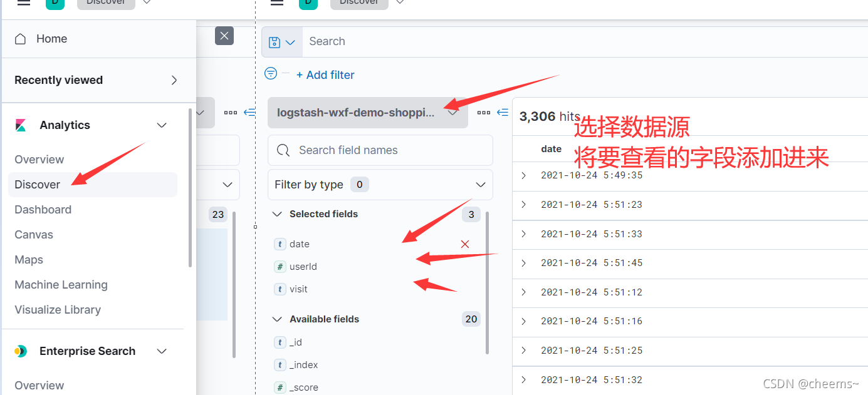
Task: Open Dashboard from the navigation
Action: (x=43, y=210)
